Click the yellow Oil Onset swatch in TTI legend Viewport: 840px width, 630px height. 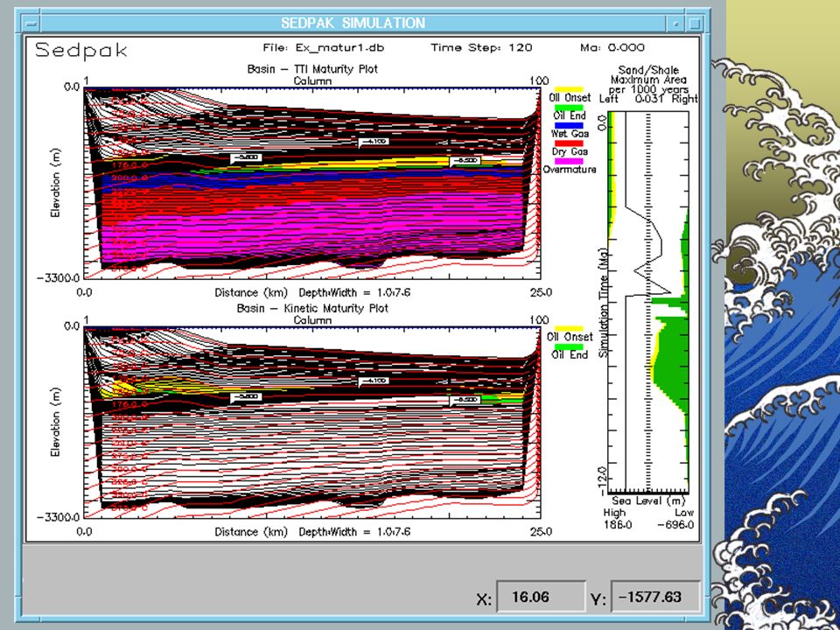coord(569,89)
